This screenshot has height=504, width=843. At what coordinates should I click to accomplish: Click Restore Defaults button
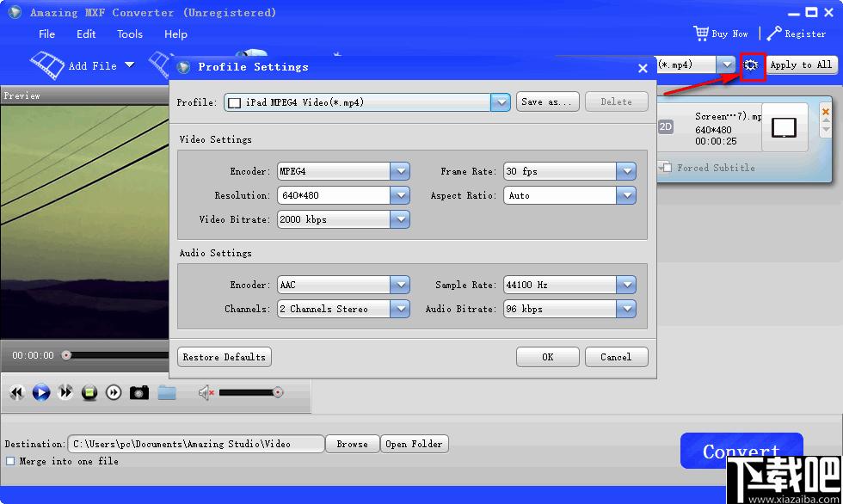[225, 357]
